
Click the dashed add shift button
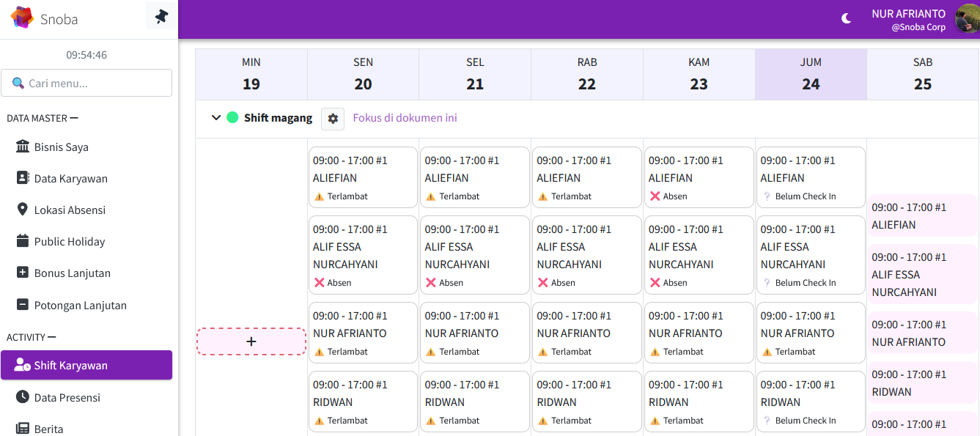(251, 341)
